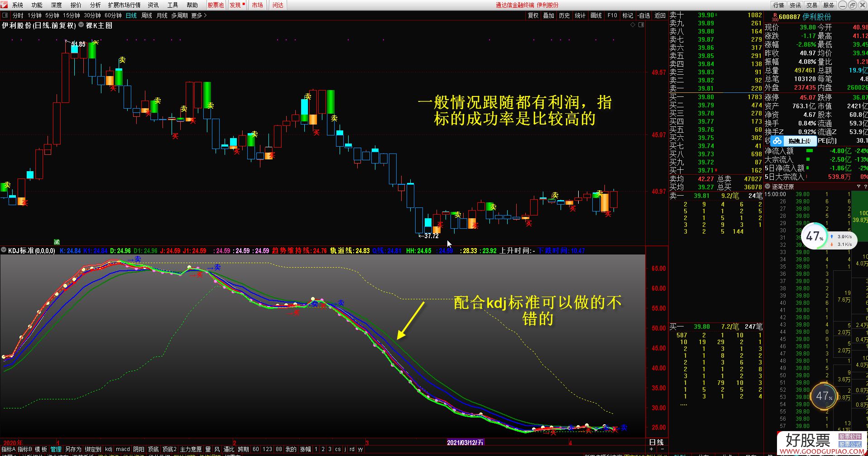Screen dimensions: 868x456
Task: Click the 标记 toolbar button
Action: tap(628, 15)
